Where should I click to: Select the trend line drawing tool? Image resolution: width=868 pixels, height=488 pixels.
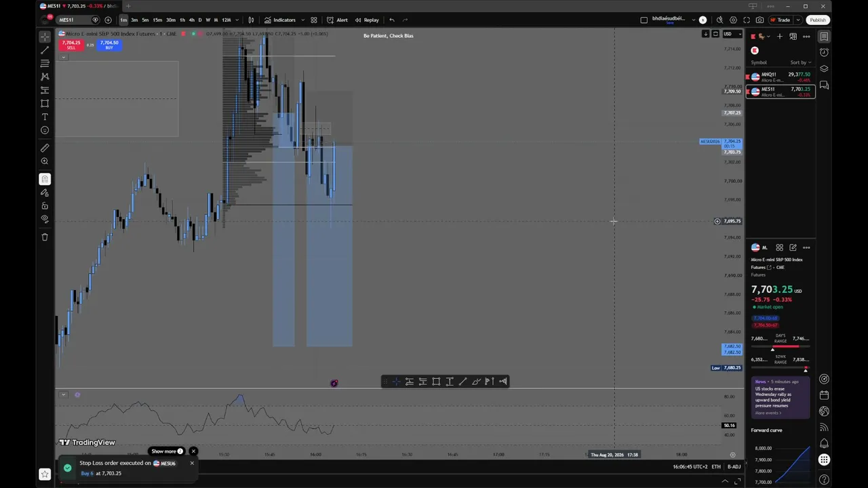pos(45,50)
